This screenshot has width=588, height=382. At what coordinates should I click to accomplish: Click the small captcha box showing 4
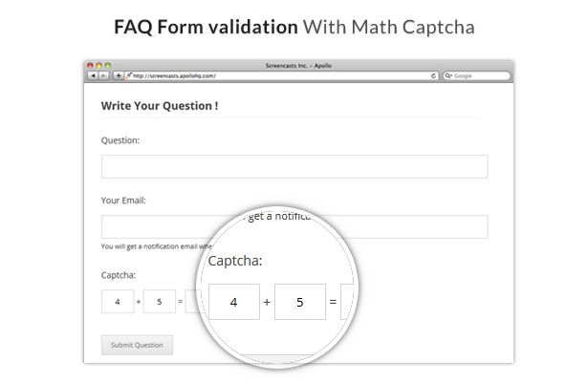point(118,302)
